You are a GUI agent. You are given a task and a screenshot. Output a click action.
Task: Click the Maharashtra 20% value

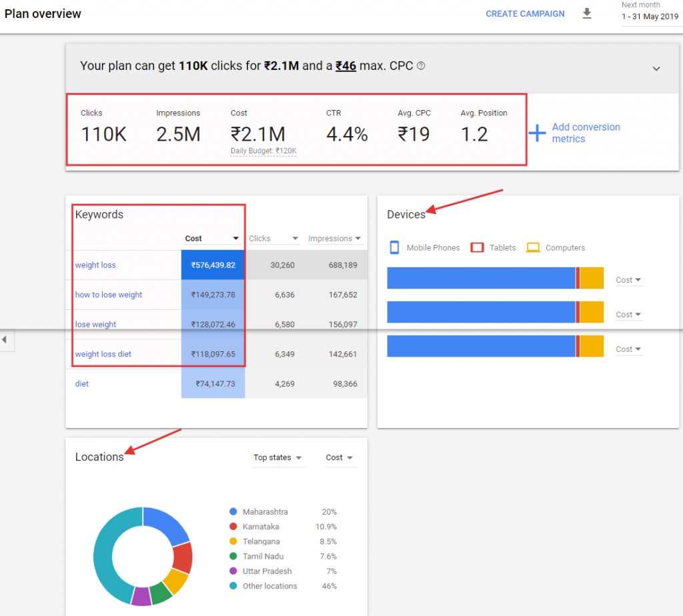coord(329,511)
